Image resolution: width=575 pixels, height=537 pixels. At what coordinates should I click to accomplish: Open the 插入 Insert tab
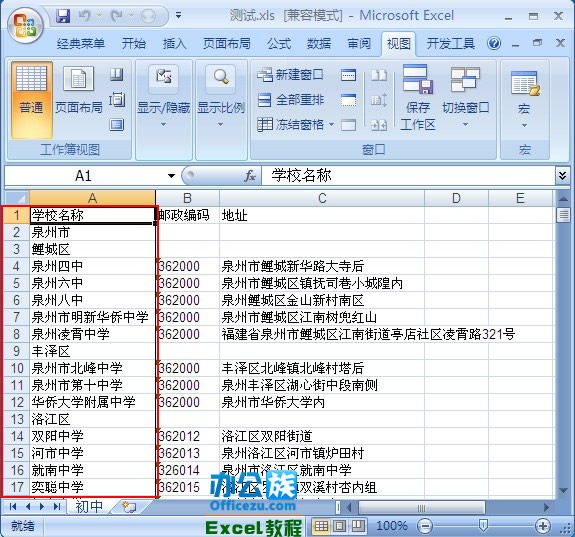tap(175, 44)
